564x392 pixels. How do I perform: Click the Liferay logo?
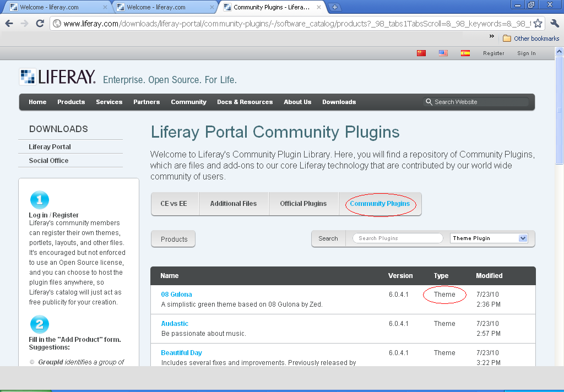[57, 77]
